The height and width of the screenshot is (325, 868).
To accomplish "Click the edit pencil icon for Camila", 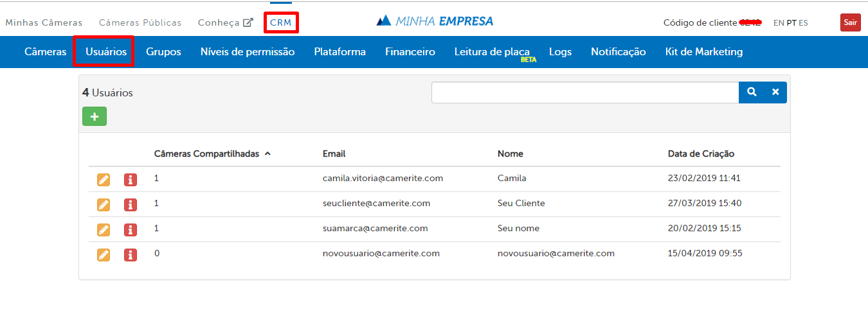I will (x=104, y=180).
